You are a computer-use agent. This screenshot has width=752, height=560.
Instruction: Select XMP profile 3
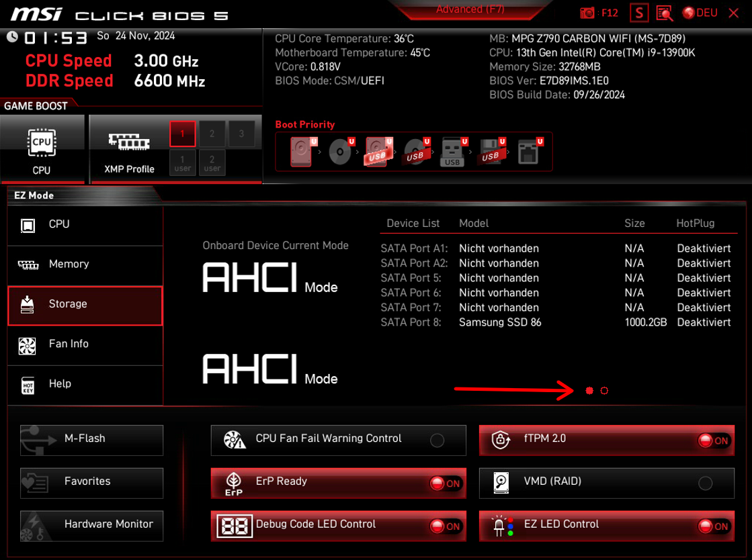241,134
